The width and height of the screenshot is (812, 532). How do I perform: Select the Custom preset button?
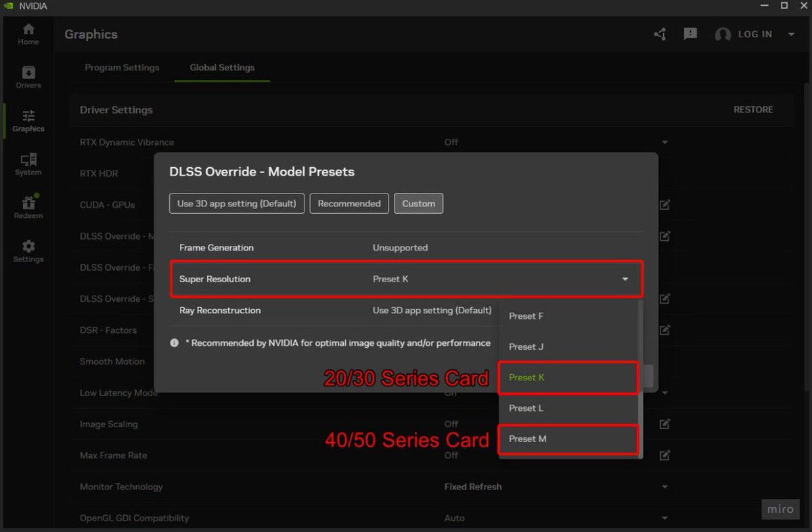(x=419, y=204)
